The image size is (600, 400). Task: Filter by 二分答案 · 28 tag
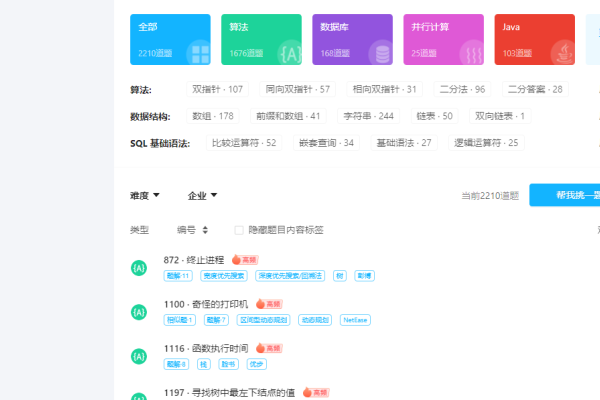coord(535,89)
